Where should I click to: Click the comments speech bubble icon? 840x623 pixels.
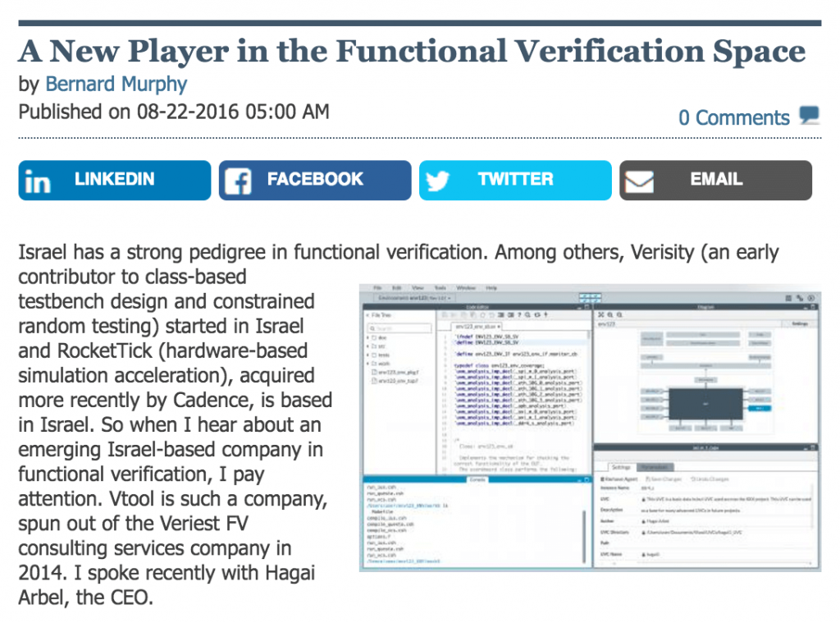(809, 116)
